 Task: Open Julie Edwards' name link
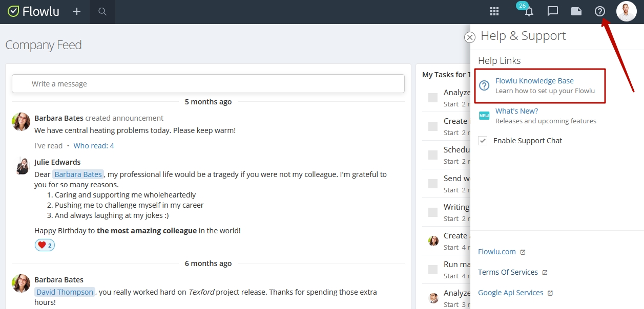[x=57, y=162]
